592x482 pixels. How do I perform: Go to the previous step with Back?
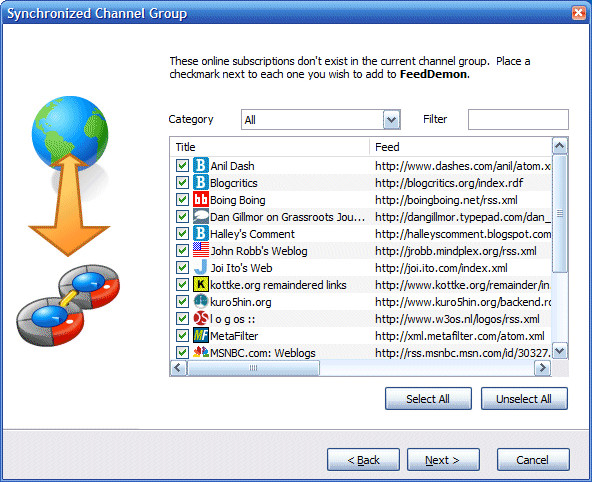[363, 460]
